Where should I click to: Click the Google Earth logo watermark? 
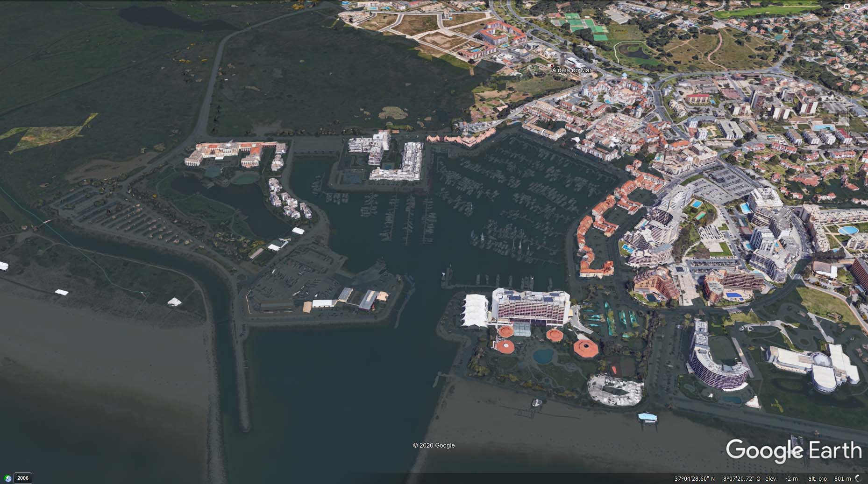click(x=793, y=450)
